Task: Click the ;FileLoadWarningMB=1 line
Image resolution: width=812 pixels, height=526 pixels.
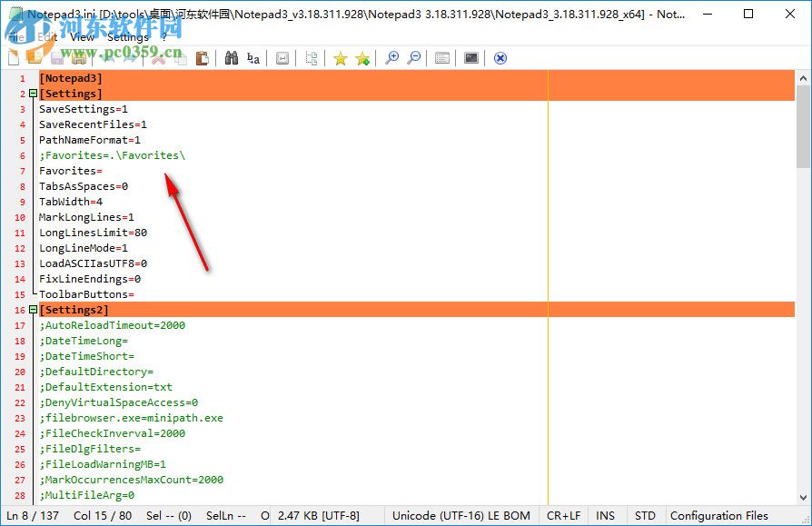Action: (x=103, y=464)
